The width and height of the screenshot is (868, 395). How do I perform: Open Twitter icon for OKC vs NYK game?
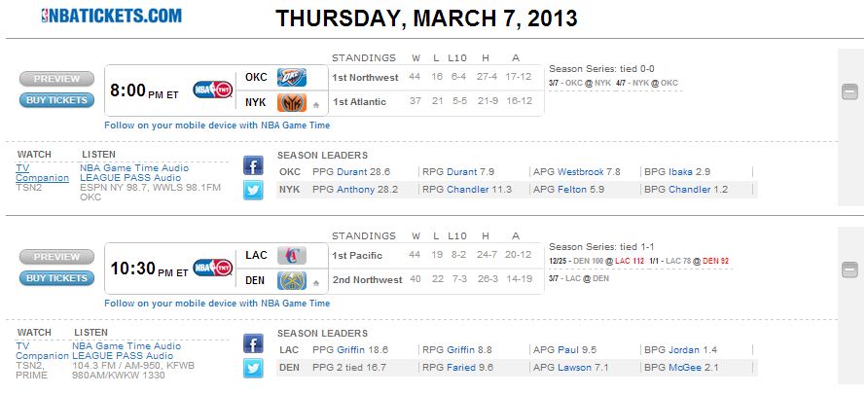[253, 191]
